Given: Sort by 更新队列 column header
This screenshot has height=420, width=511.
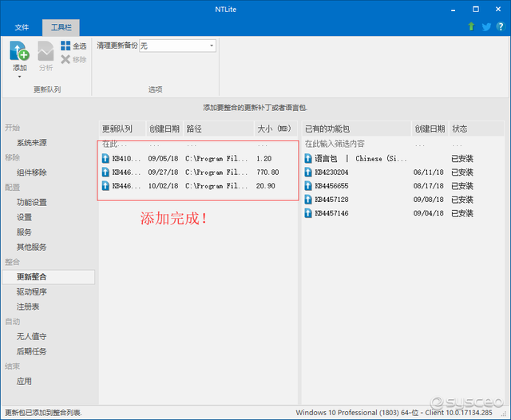Looking at the screenshot, I should 122,129.
